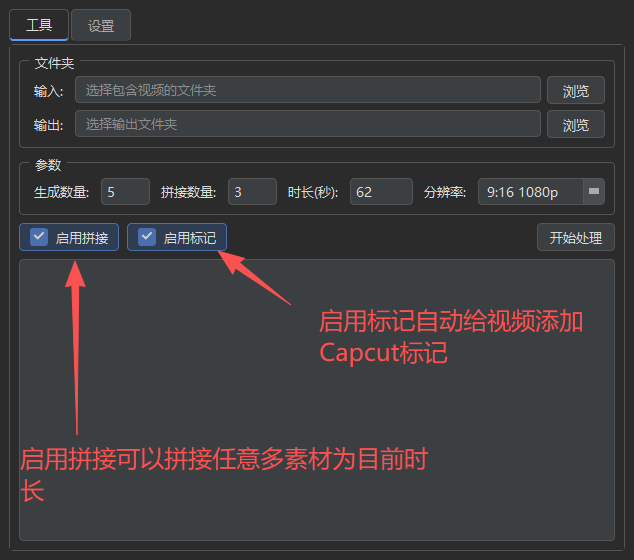Click the 输入: label text
Screen dimensions: 634x560
click(x=49, y=91)
